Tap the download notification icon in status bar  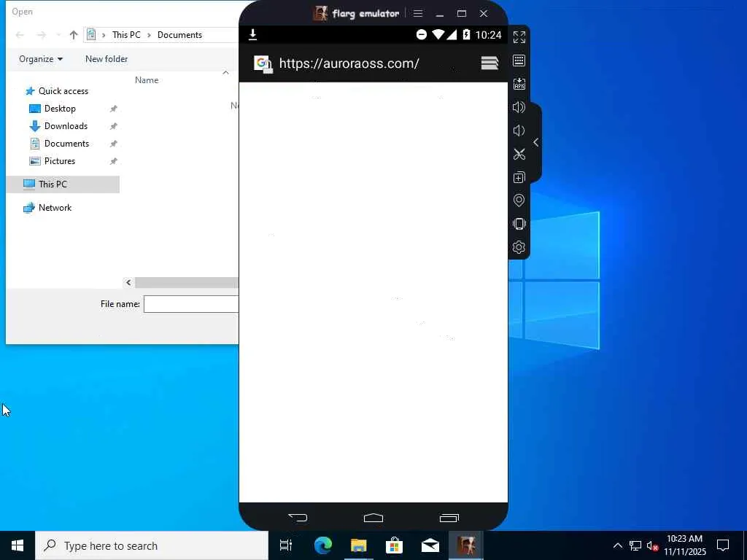252,34
